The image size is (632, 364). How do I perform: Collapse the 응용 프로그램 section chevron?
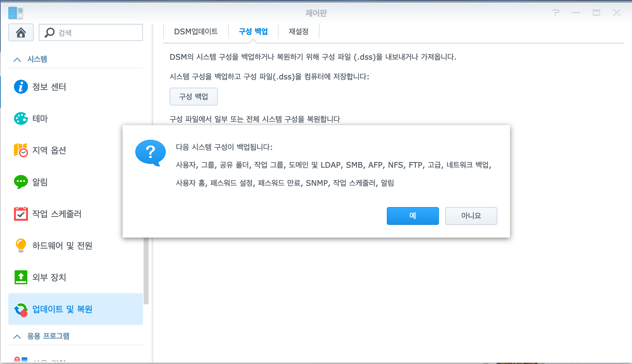[17, 336]
